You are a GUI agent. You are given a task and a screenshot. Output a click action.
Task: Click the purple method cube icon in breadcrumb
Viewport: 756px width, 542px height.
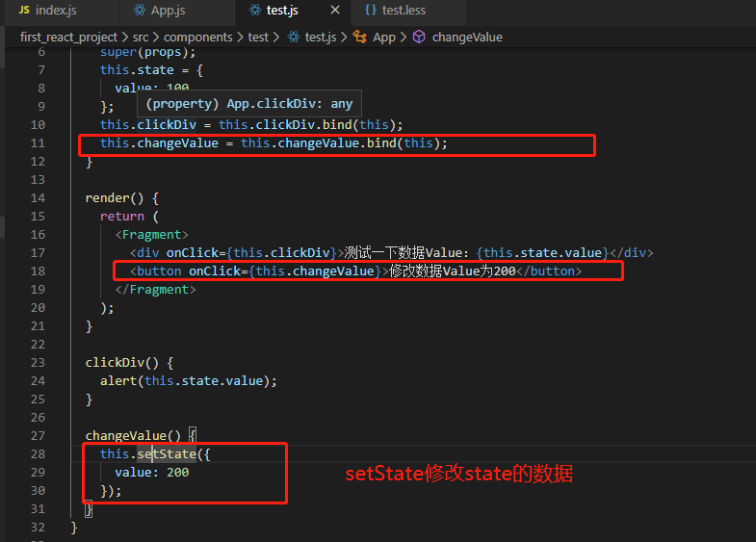point(419,37)
